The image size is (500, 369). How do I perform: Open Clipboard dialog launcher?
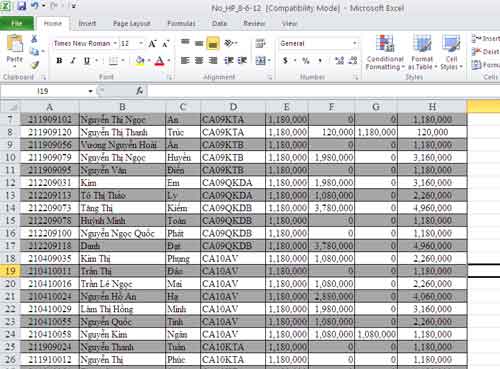[43, 77]
